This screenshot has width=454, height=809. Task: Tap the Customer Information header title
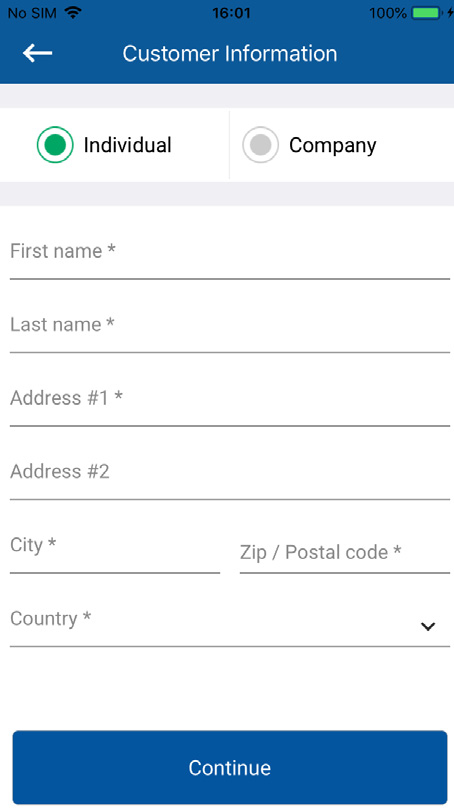click(x=230, y=54)
